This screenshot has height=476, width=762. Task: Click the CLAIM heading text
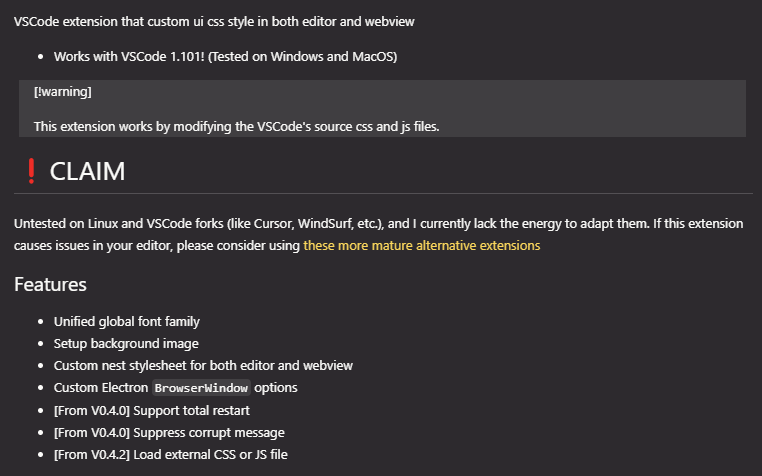[x=87, y=172]
